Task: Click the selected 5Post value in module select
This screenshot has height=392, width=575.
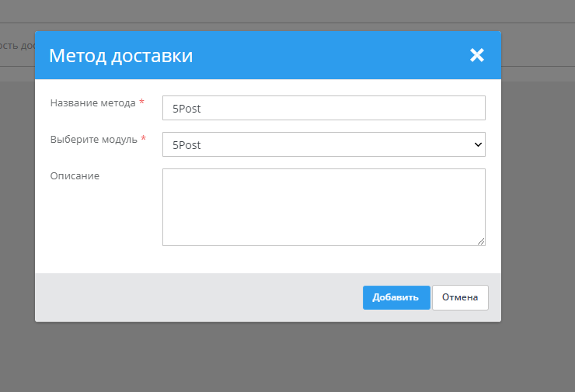Action: click(186, 145)
